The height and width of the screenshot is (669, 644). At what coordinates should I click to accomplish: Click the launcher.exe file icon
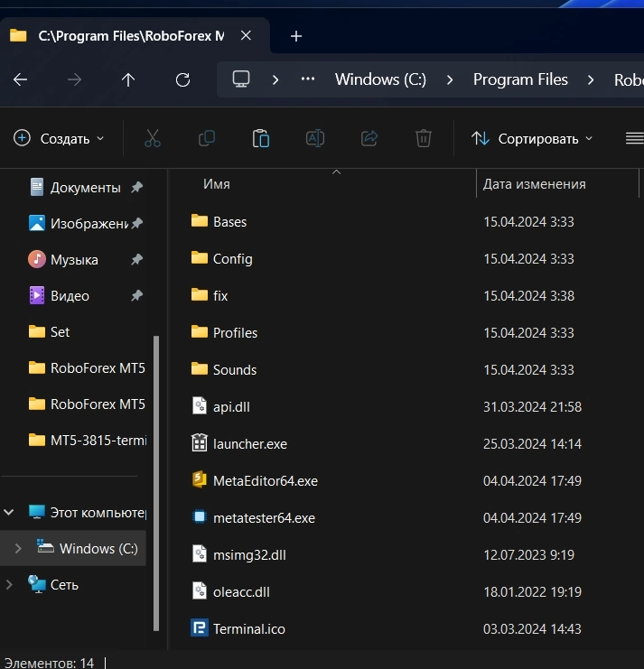click(x=200, y=443)
